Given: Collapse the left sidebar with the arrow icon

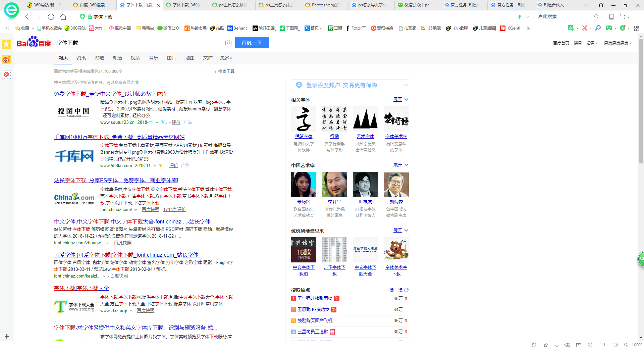Looking at the screenshot, I should pyautogui.click(x=7, y=28).
